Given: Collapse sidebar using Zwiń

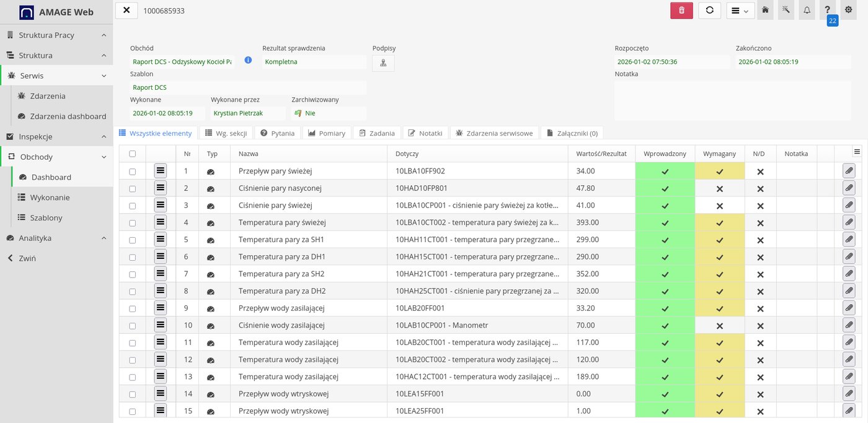Looking at the screenshot, I should click(56, 258).
